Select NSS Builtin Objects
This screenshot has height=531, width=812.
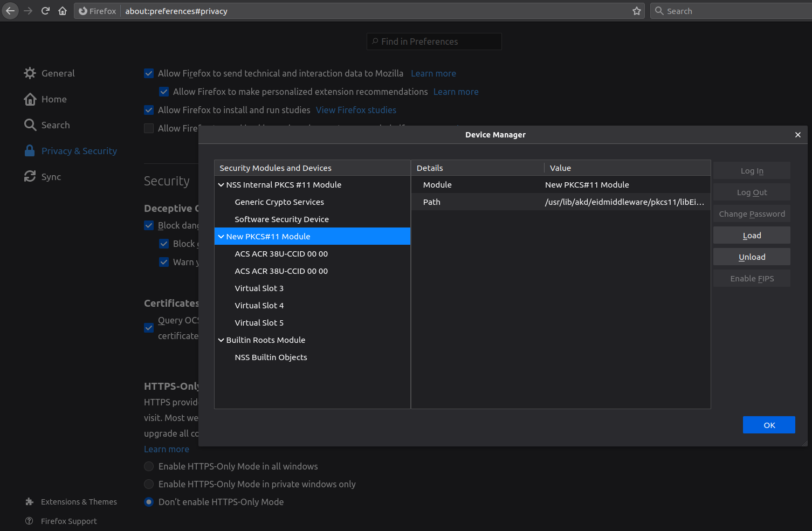click(x=312, y=357)
